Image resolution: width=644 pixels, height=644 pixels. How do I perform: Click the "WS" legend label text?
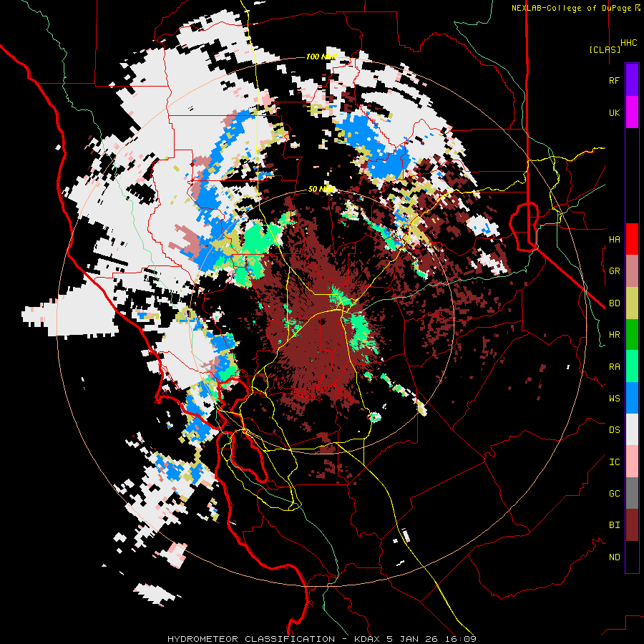coord(614,398)
